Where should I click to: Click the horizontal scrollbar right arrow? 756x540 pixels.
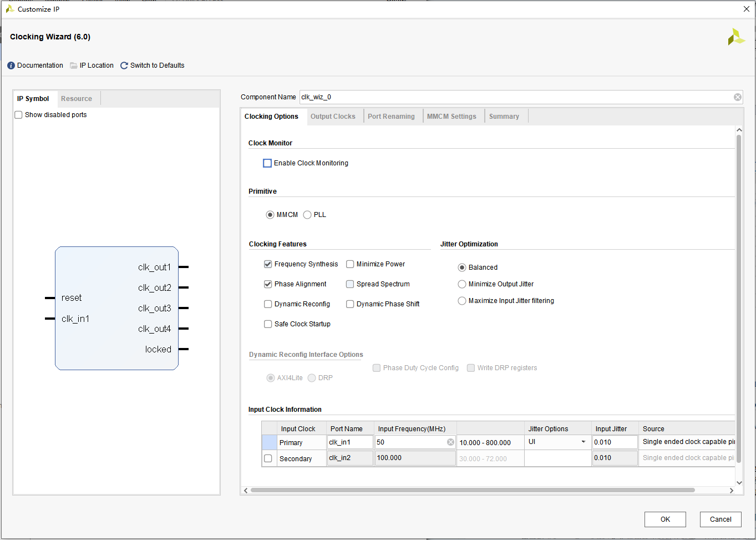[732, 491]
